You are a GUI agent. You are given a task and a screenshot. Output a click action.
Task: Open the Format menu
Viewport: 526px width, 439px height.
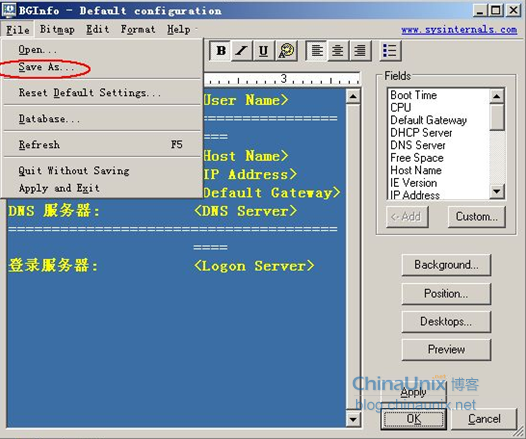tap(138, 30)
